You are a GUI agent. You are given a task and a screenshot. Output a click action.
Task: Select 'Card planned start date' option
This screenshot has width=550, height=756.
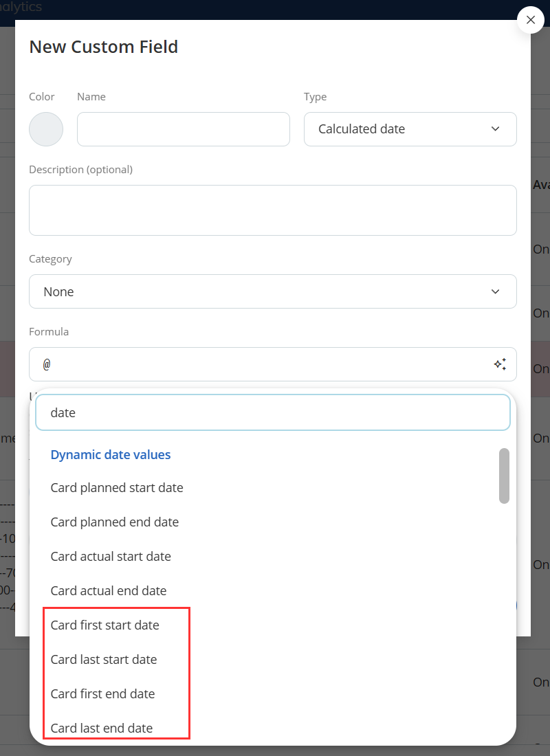tap(117, 488)
